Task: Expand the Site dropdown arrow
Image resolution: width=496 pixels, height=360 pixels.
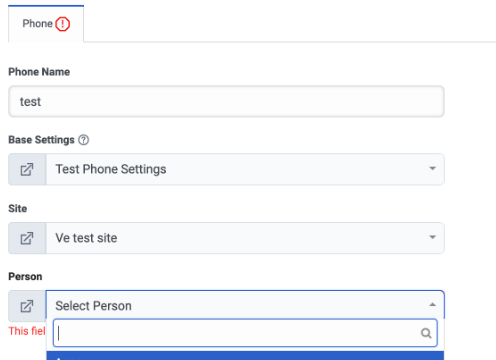Action: pyautogui.click(x=432, y=237)
